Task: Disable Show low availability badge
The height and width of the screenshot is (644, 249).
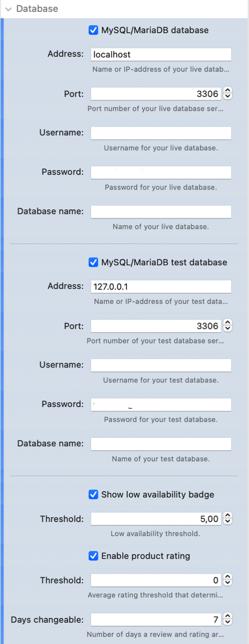Action: [x=93, y=494]
